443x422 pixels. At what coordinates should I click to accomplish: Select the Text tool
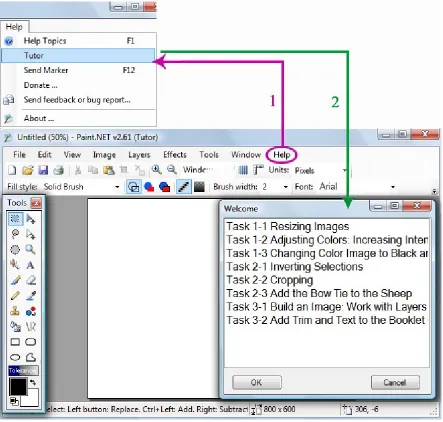[x=31, y=265]
